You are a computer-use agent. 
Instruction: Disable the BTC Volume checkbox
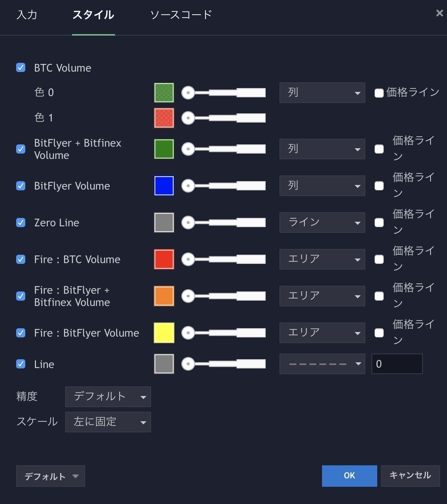[x=21, y=67]
